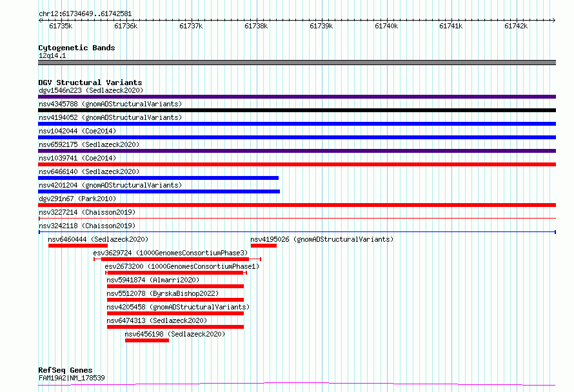Viewport: 574px width, 392px height.
Task: Click the nsv5941874 (Almarri2020) label
Action: [153, 280]
